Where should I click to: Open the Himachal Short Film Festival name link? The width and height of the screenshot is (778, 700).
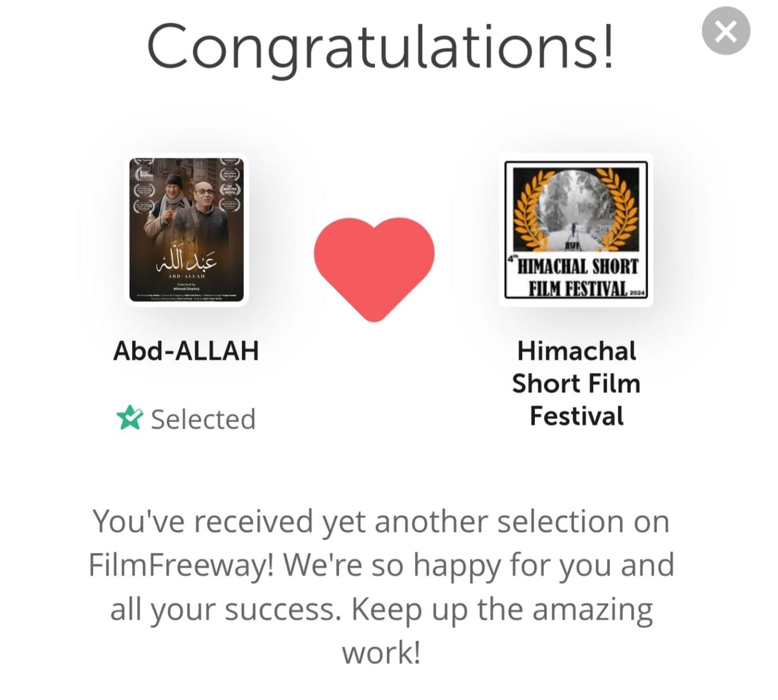click(x=576, y=383)
